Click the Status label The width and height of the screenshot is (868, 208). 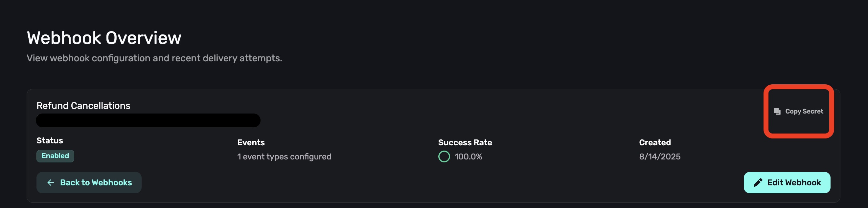tap(50, 140)
